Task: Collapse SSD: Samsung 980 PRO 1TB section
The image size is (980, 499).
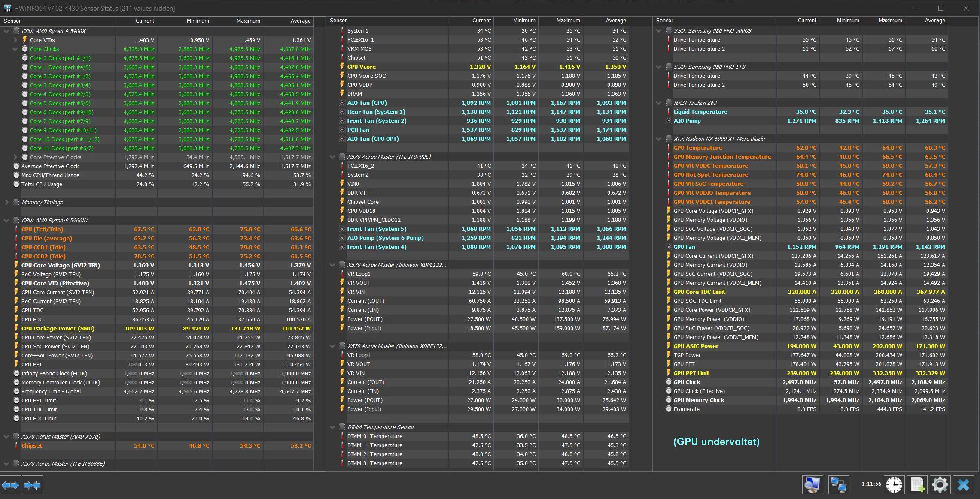Action: point(658,67)
